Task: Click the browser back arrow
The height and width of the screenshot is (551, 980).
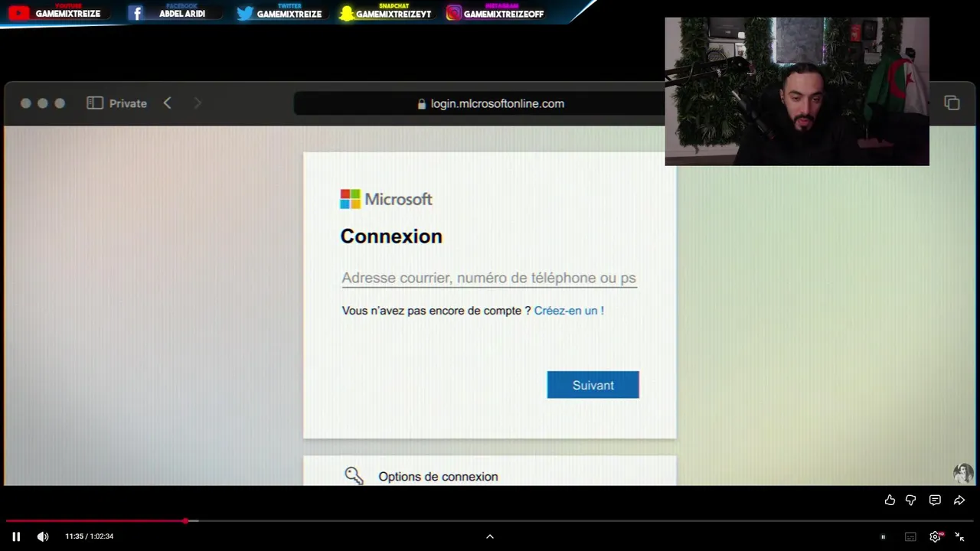Action: pos(167,103)
